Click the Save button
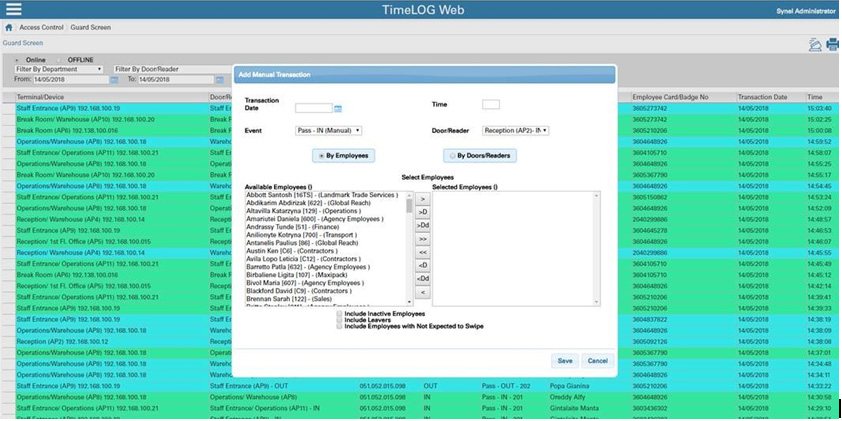This screenshot has height=421, width=842. (x=565, y=361)
